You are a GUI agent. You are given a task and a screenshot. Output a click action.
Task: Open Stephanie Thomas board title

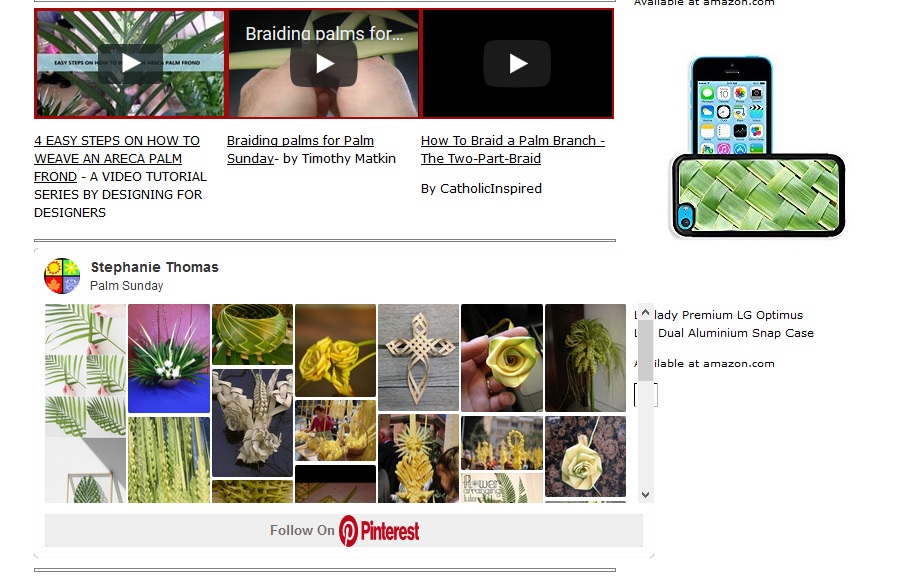click(x=155, y=267)
